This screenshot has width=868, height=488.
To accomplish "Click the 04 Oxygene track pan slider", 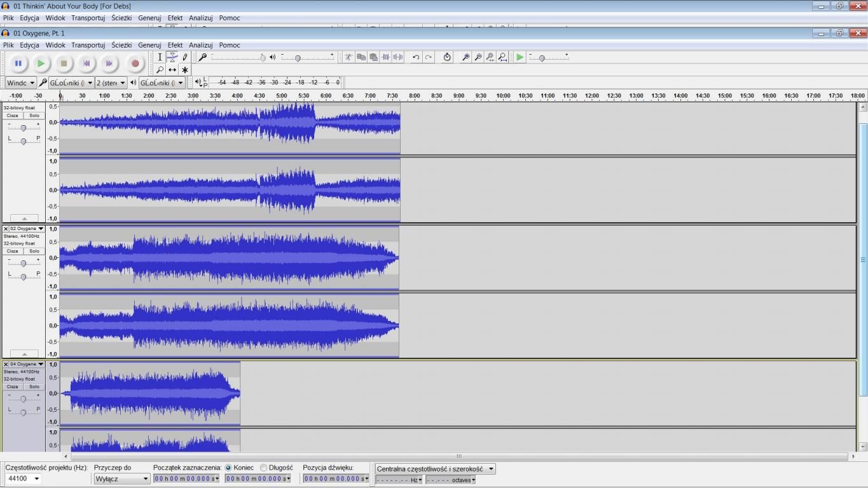I will click(24, 412).
